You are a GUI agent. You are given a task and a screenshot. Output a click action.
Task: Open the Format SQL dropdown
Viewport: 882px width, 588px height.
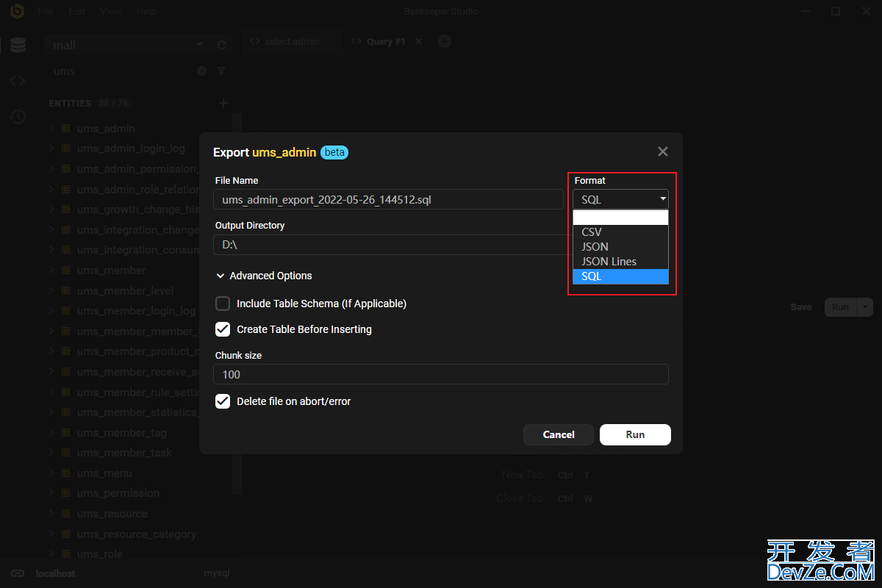620,199
